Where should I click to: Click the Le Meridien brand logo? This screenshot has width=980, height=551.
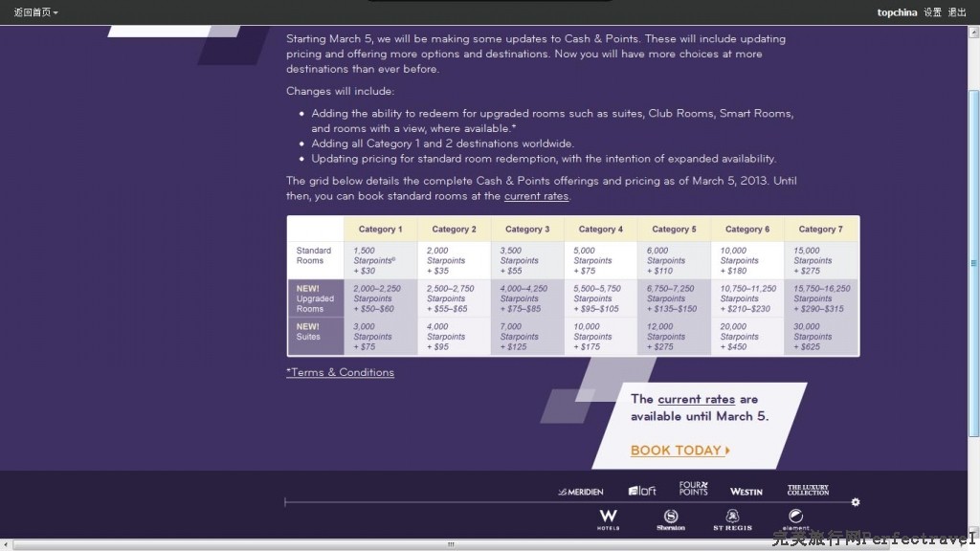[x=581, y=492]
